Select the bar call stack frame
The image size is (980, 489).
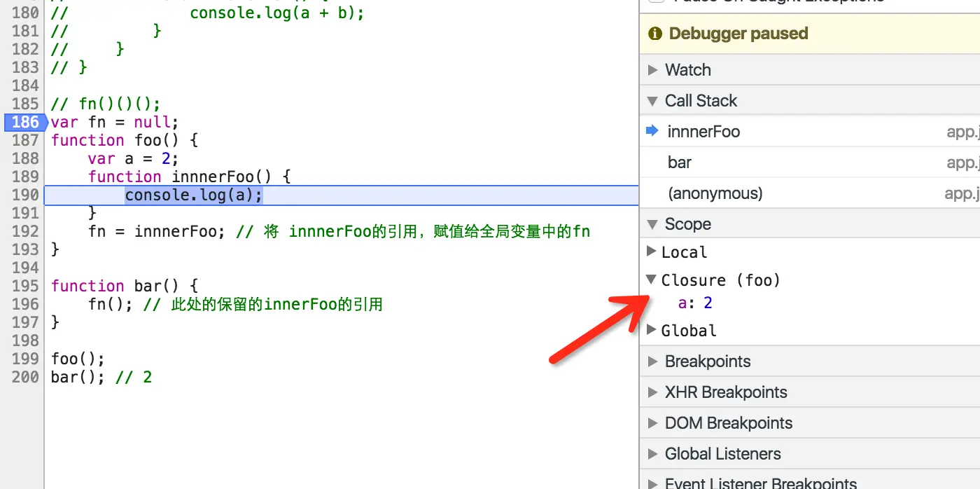pos(810,163)
